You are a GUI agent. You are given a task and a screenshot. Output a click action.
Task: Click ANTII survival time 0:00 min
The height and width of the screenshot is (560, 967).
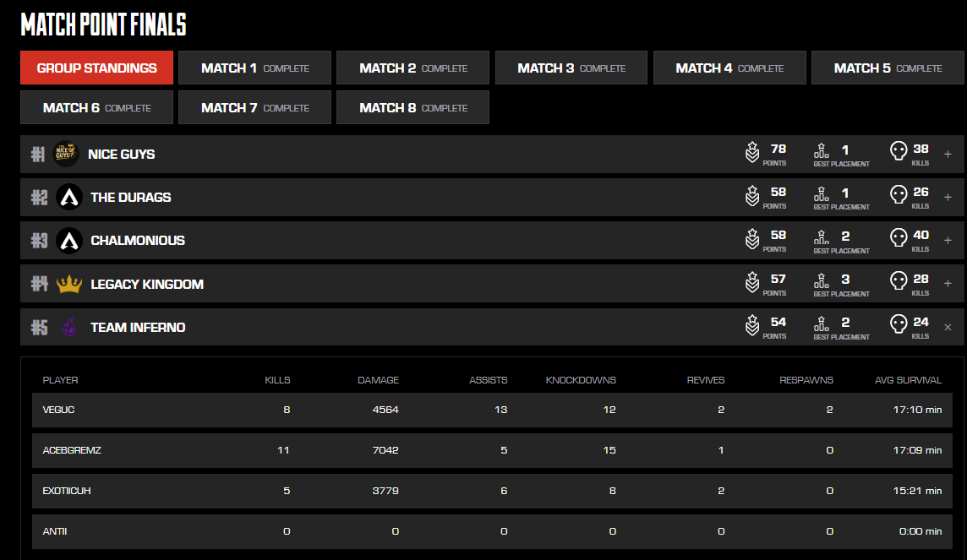[x=921, y=531]
